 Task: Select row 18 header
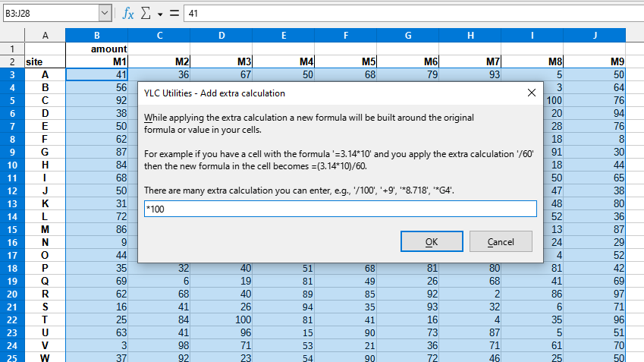pyautogui.click(x=12, y=268)
